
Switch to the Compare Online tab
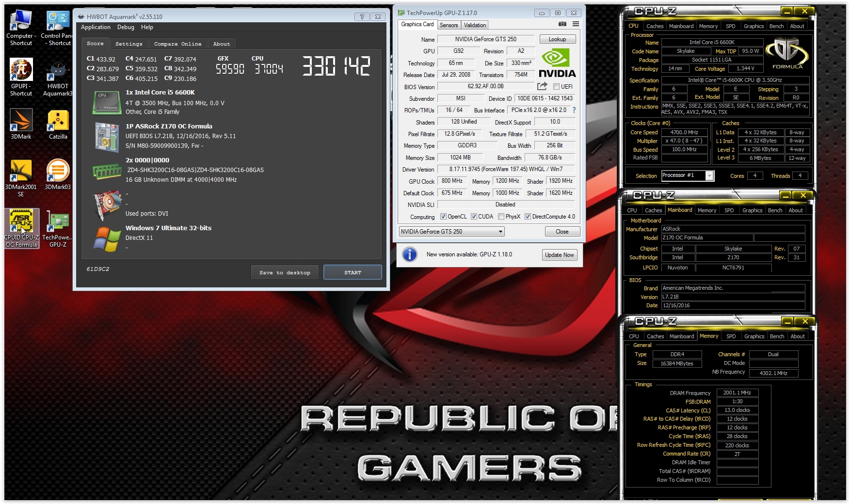tap(177, 44)
